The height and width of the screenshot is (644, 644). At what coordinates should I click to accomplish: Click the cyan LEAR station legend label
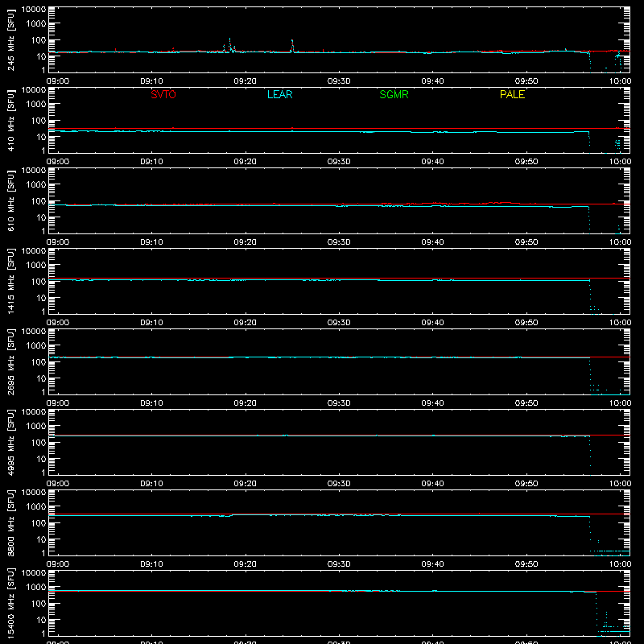pyautogui.click(x=279, y=94)
